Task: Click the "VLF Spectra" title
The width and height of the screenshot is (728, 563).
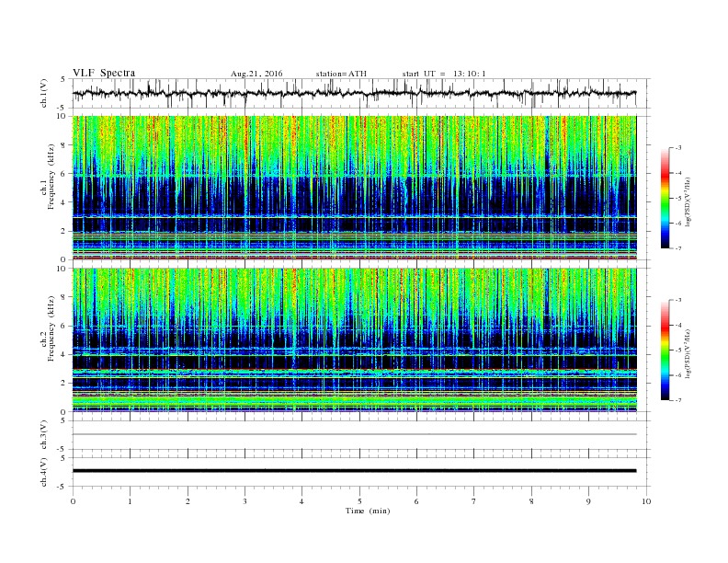Action: coord(104,73)
